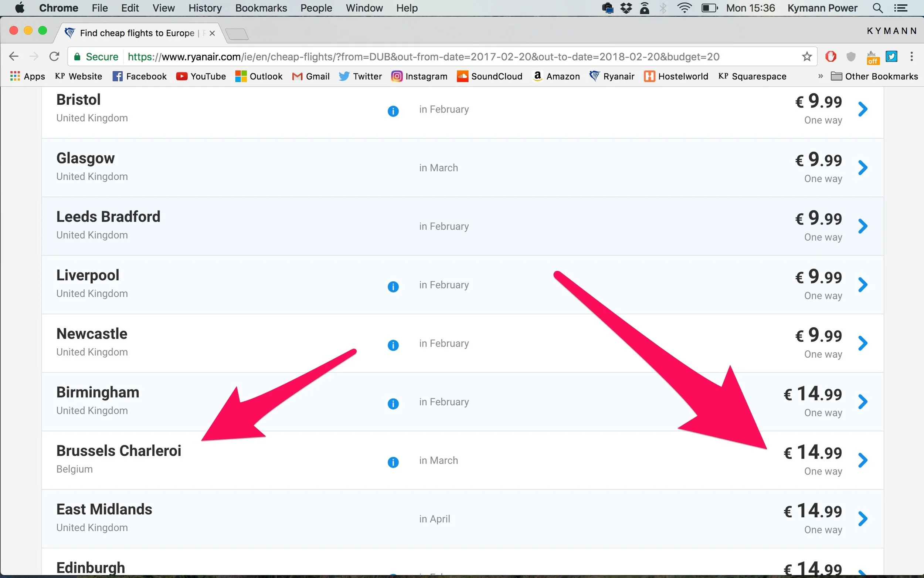Expand Brussels Charleroi flight chevron
This screenshot has width=924, height=578.
[863, 460]
